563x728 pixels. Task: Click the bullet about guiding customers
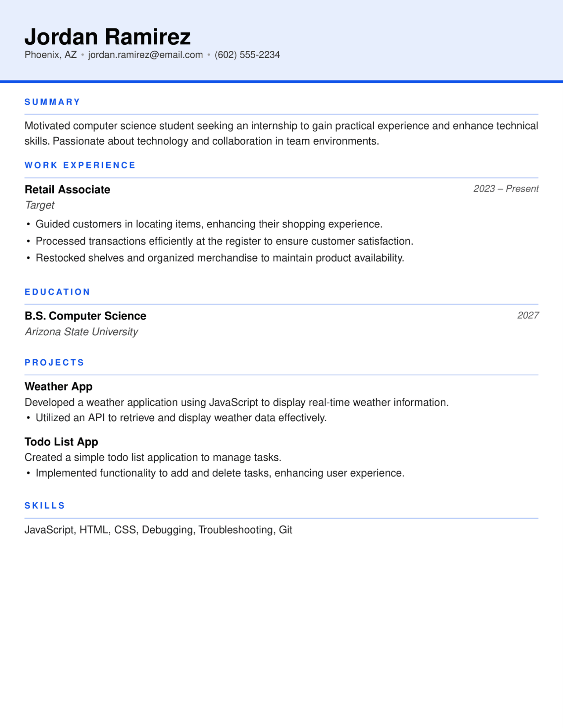tap(209, 224)
